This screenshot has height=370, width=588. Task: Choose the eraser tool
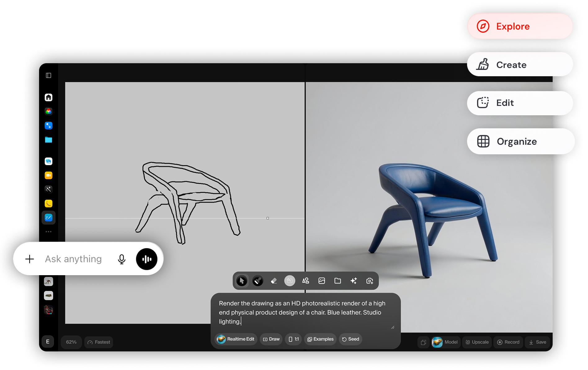click(x=274, y=281)
